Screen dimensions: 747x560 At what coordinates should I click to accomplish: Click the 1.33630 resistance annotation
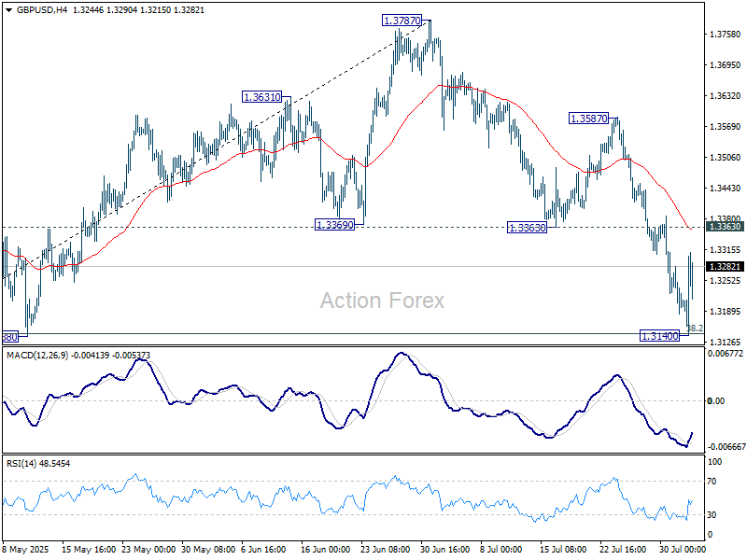529,227
